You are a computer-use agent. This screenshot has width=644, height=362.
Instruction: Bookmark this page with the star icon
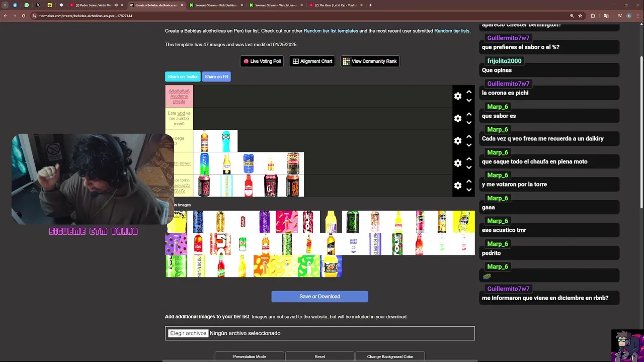tap(580, 16)
